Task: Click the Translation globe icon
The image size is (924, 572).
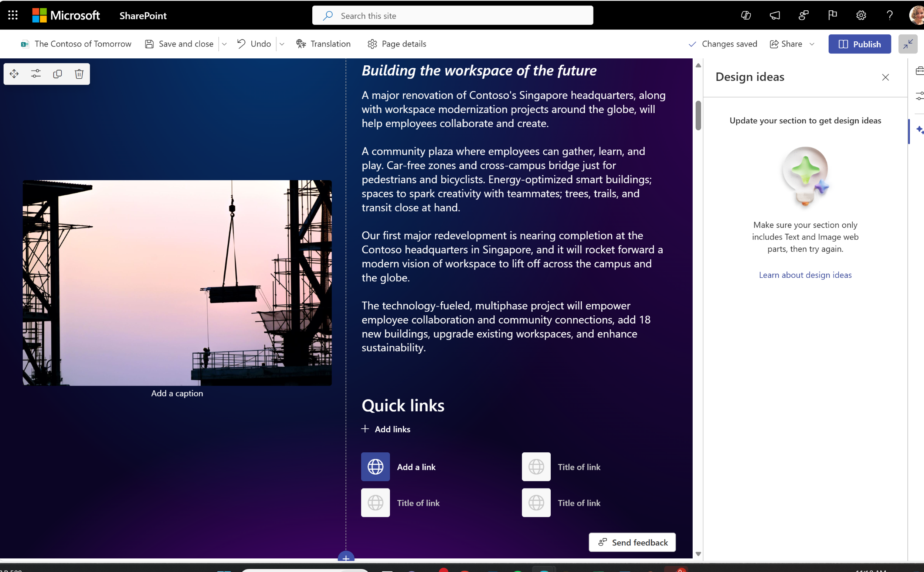Action: click(301, 44)
